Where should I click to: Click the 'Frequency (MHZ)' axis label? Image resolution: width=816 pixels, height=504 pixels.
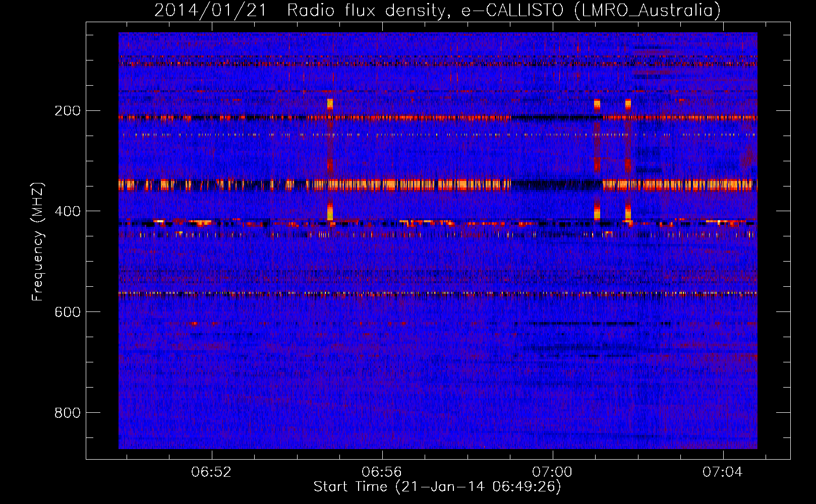pos(38,242)
